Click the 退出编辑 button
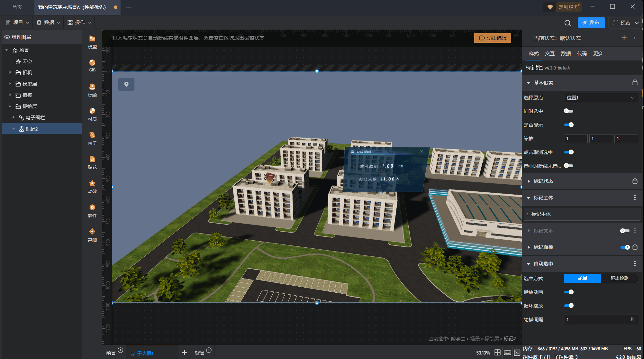Viewport: 644px width, 359px height. click(x=493, y=38)
